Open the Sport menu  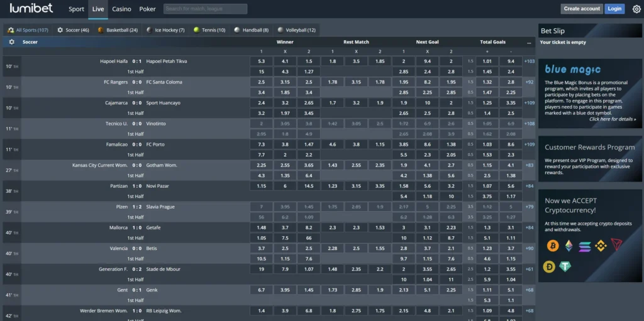tap(76, 9)
